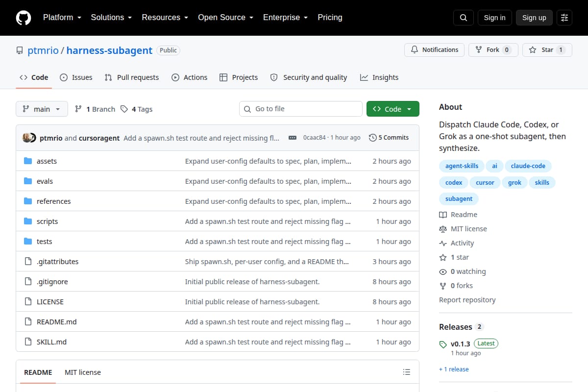Screen dimensions: 588x392
Task: Click the cursor topic tag
Action: (x=485, y=183)
